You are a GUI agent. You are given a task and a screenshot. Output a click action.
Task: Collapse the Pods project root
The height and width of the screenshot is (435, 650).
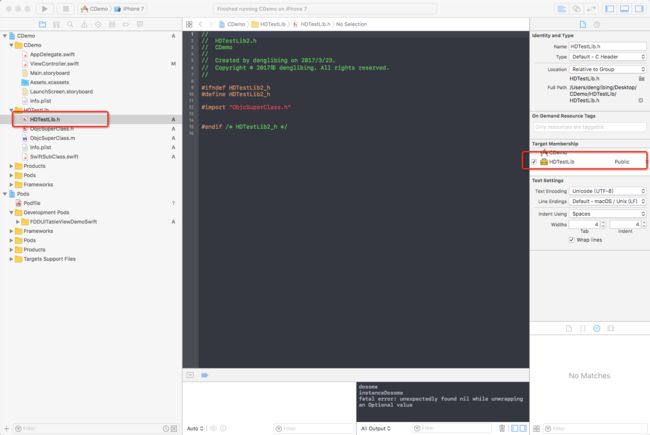(x=5, y=194)
